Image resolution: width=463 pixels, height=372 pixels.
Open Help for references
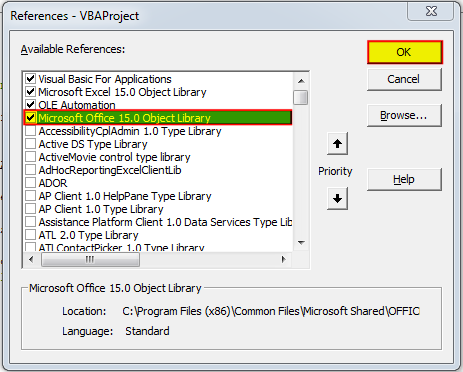pyautogui.click(x=404, y=179)
